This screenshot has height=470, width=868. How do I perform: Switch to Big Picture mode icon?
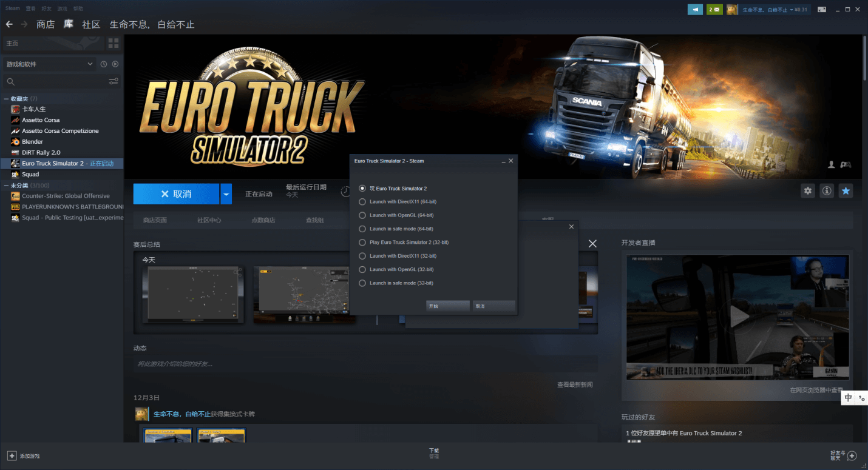point(822,10)
